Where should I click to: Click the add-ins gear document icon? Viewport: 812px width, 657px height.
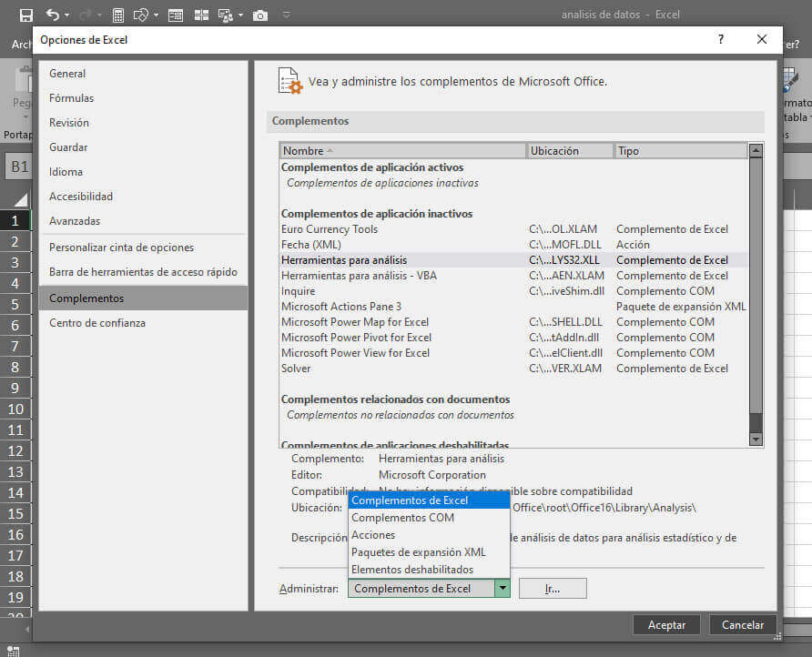coord(289,81)
